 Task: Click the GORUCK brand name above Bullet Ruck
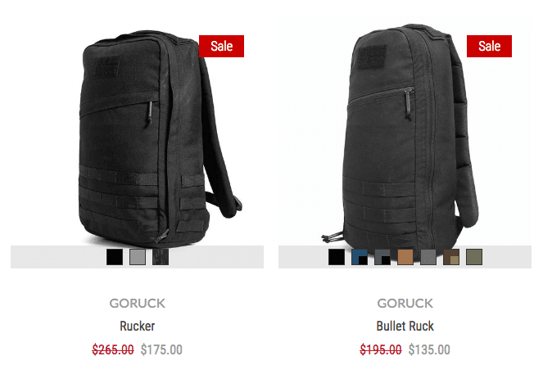[405, 304]
